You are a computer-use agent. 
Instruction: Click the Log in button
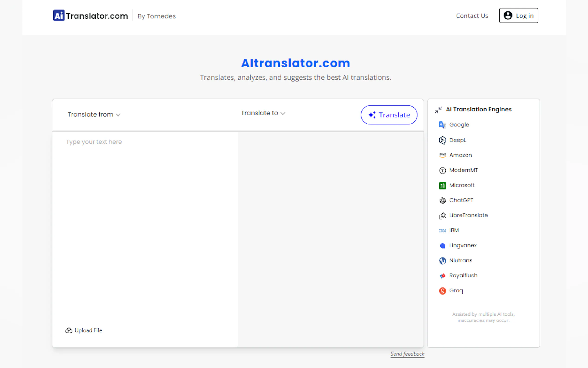tap(518, 16)
